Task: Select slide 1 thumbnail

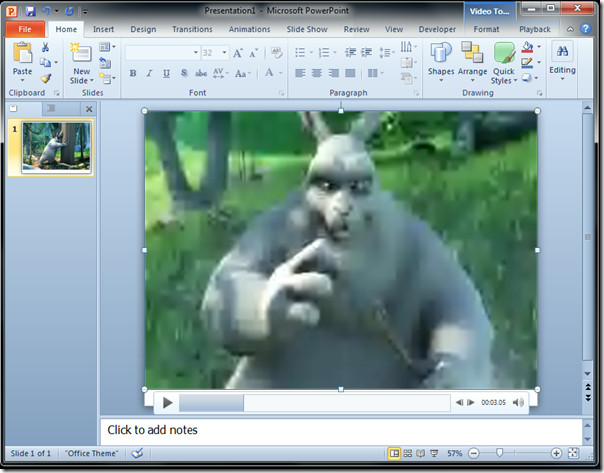Action: 56,147
